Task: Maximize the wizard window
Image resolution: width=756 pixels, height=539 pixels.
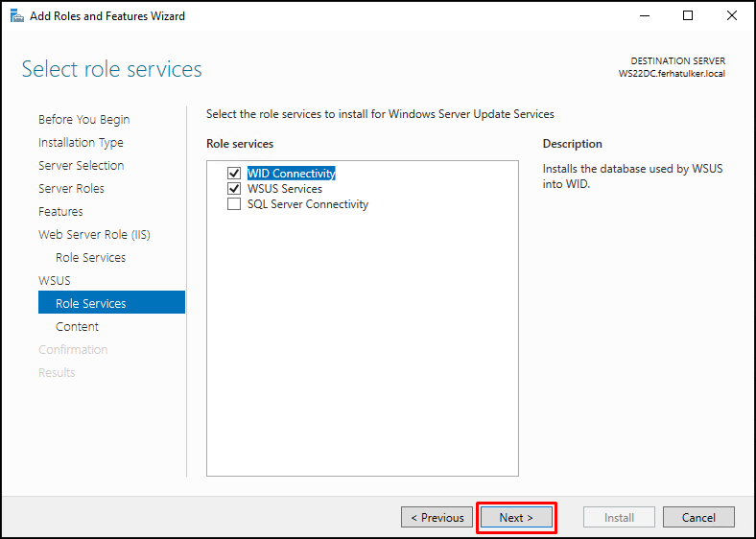Action: (x=688, y=16)
